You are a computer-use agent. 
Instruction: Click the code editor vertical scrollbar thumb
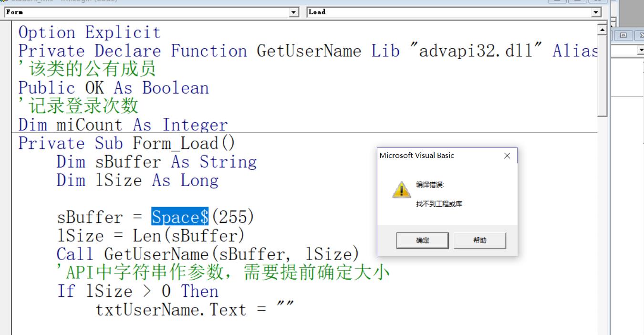(x=602, y=76)
